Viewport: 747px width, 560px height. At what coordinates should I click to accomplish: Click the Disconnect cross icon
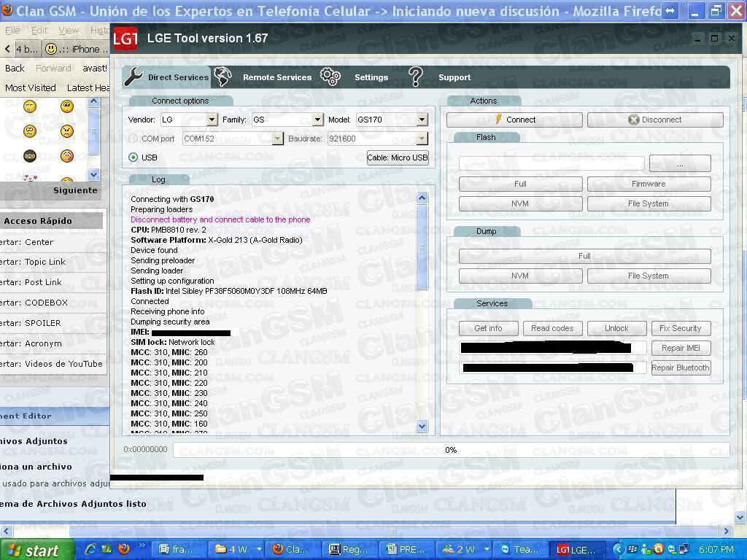pyautogui.click(x=634, y=120)
